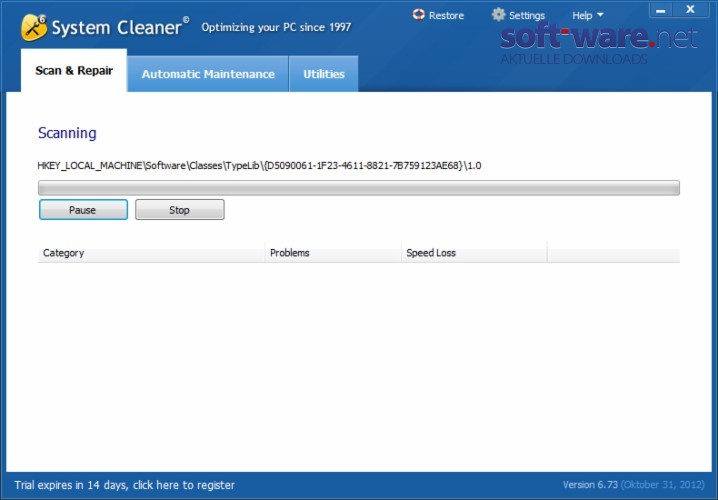Viewport: 718px width, 500px height.
Task: Expand the Help dropdown menu
Action: pos(587,16)
